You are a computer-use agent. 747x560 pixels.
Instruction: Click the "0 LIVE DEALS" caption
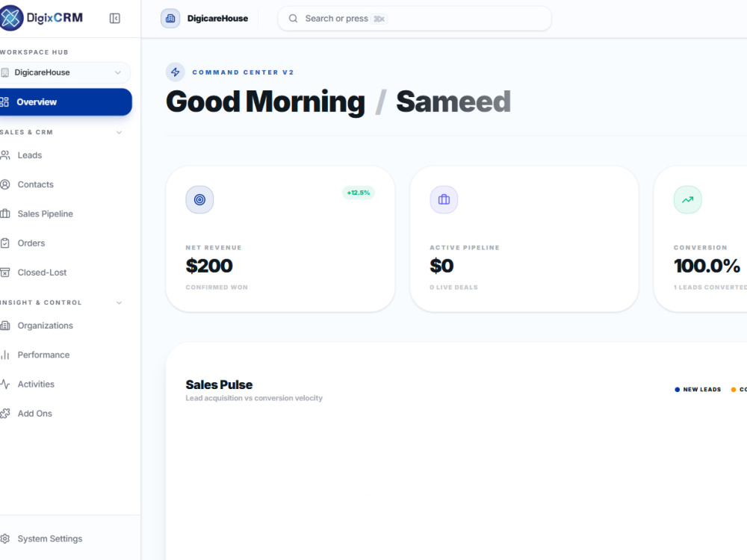click(x=453, y=287)
